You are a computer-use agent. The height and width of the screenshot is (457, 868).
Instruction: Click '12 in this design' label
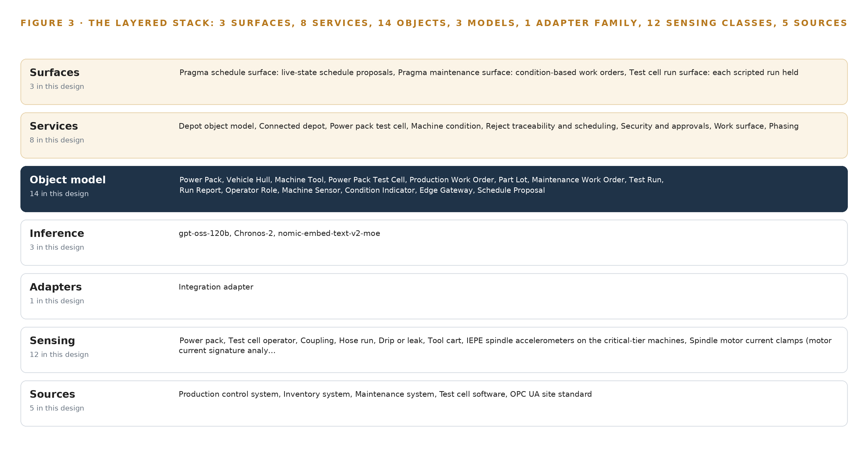[x=59, y=355]
